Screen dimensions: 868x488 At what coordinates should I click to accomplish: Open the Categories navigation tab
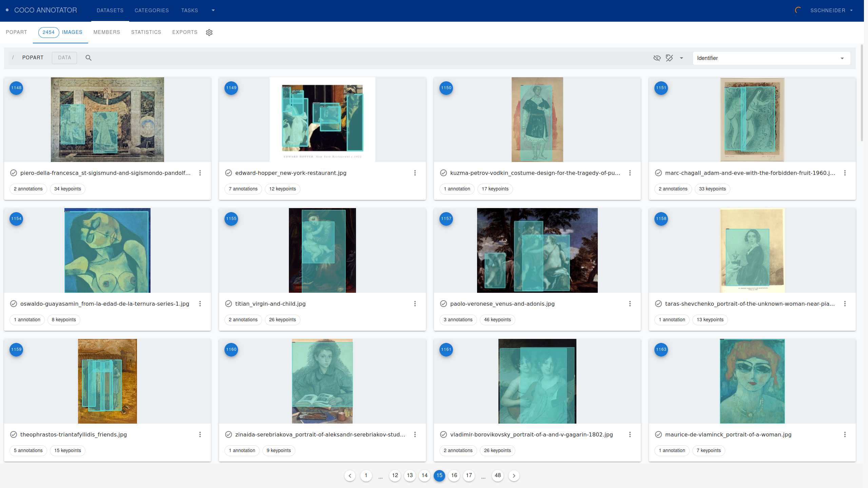click(152, 11)
